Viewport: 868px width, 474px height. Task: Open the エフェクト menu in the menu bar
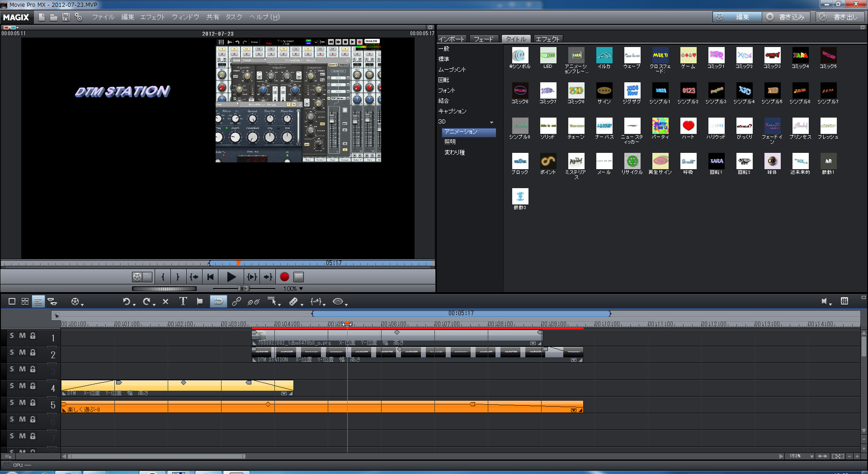click(152, 17)
